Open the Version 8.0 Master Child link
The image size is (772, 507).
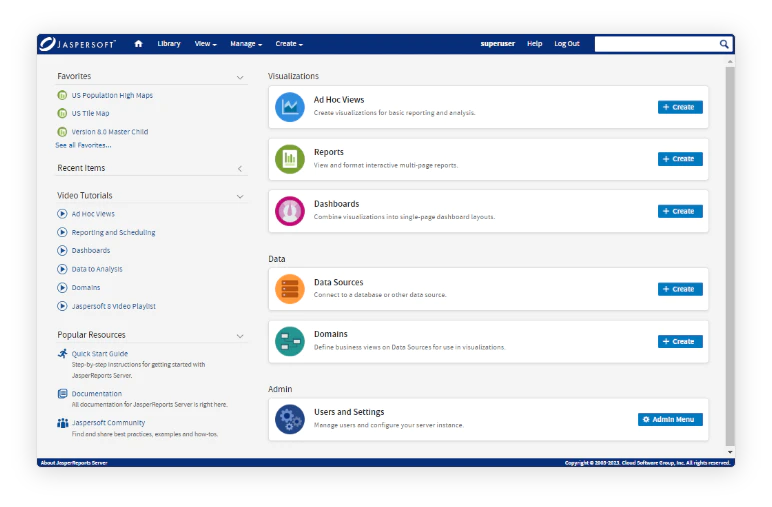pos(110,131)
